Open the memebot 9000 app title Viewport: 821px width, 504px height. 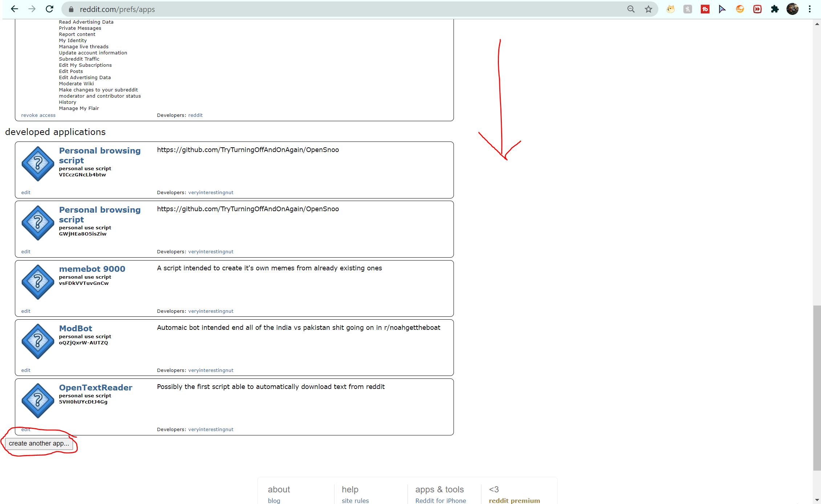click(x=92, y=269)
